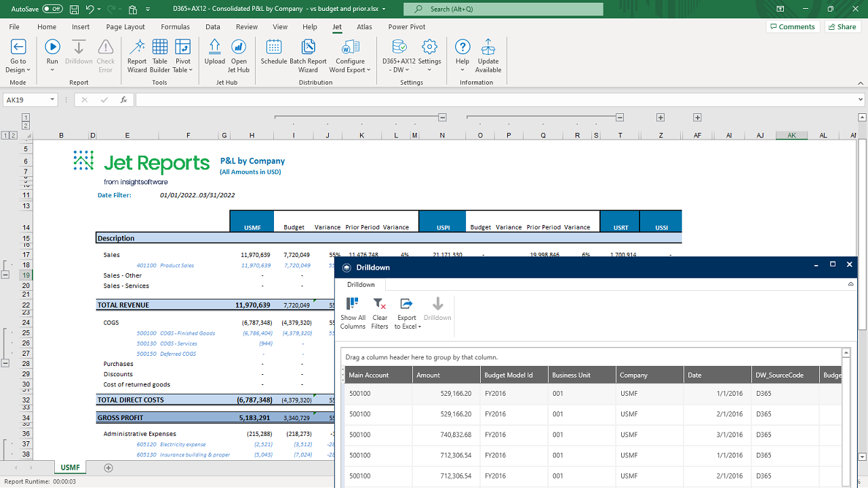Click the GROSS PROFIT value 5,183,291

click(254, 418)
